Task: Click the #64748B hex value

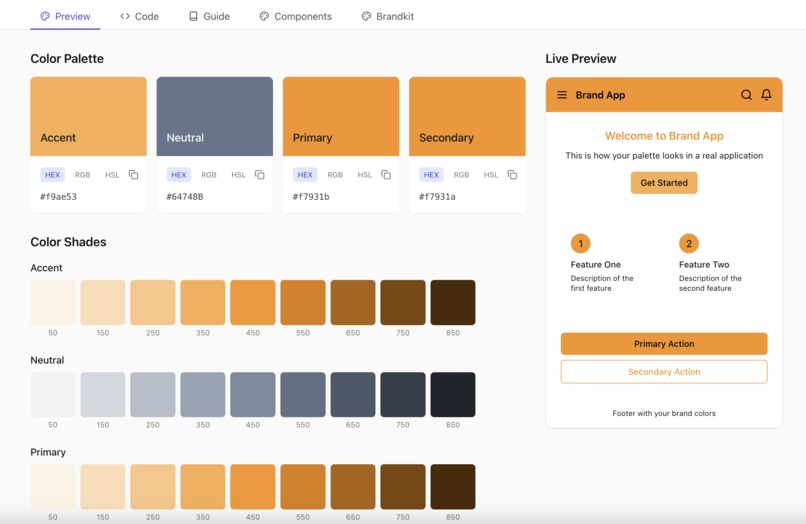Action: pos(185,196)
